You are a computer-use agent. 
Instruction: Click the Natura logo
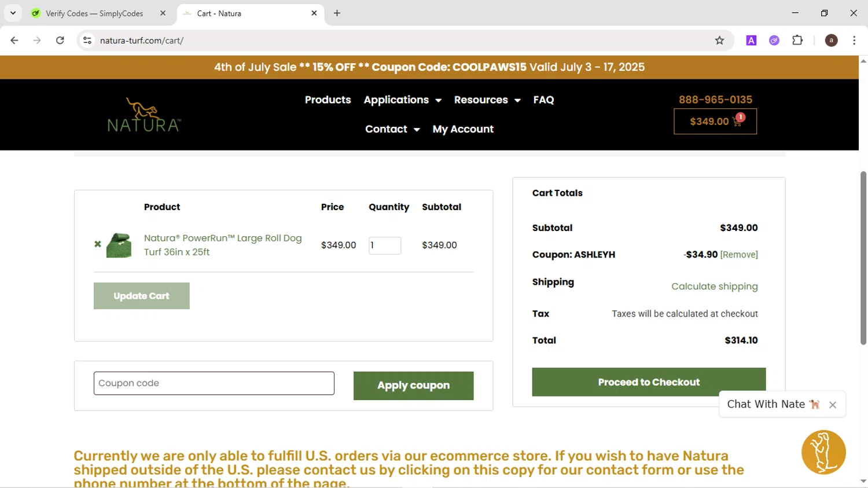pyautogui.click(x=144, y=115)
